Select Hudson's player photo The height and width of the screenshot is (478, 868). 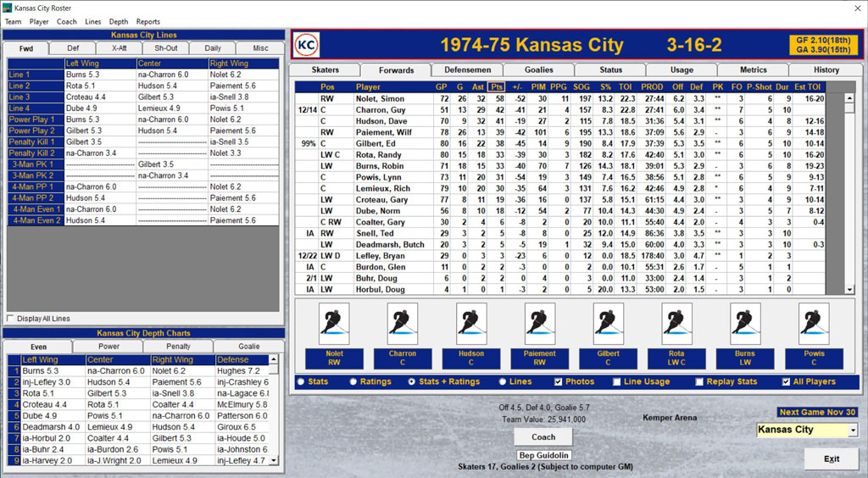pos(471,324)
